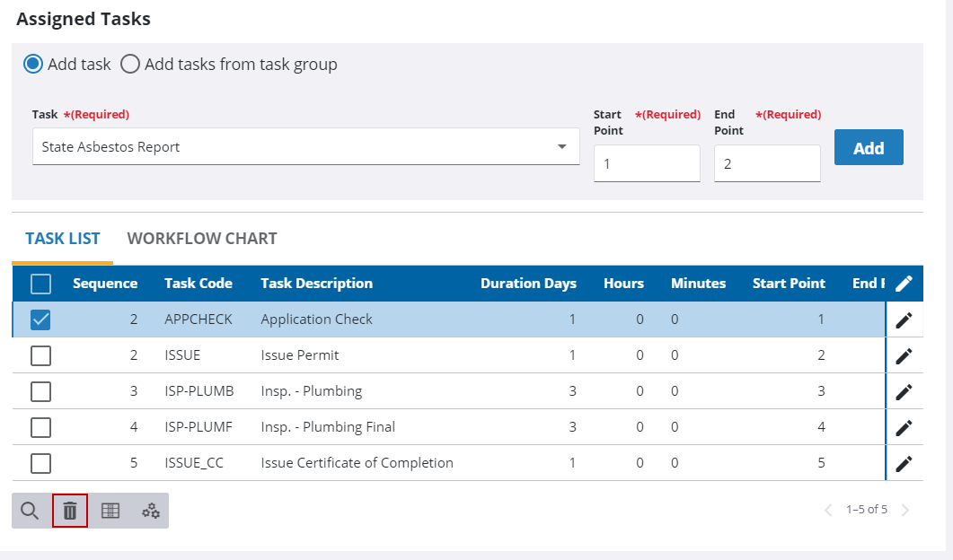Click pencil for Issue Certificate of Completion
This screenshot has width=953, height=560.
point(904,463)
